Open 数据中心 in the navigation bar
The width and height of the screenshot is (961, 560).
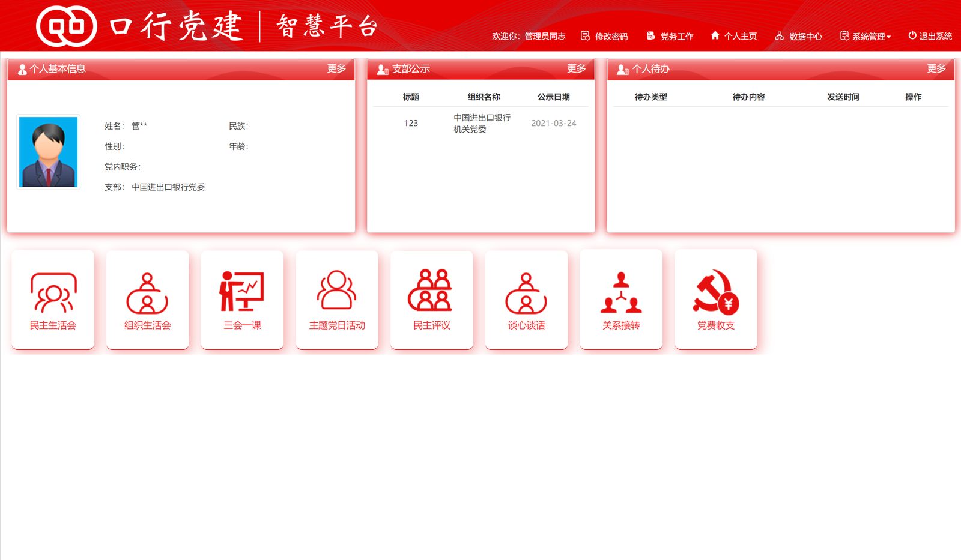tap(798, 36)
